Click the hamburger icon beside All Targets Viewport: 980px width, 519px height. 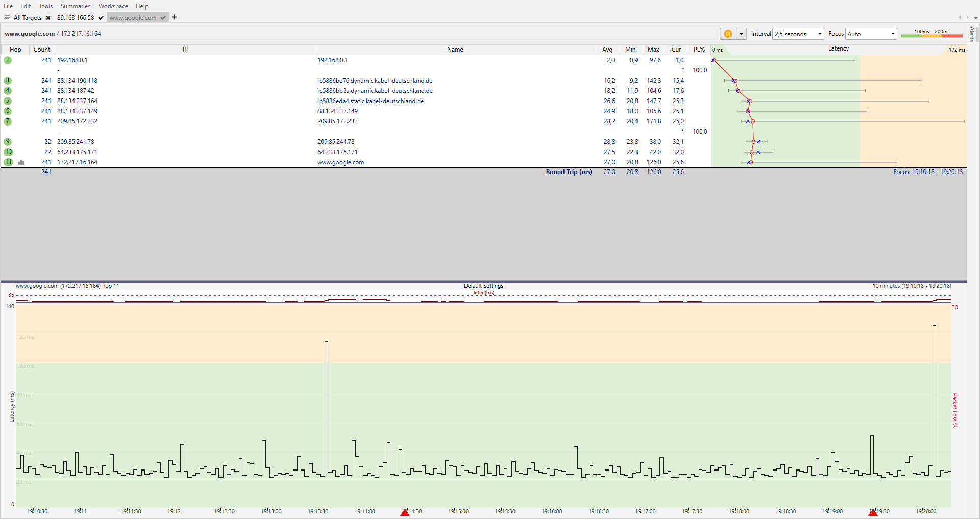point(7,18)
